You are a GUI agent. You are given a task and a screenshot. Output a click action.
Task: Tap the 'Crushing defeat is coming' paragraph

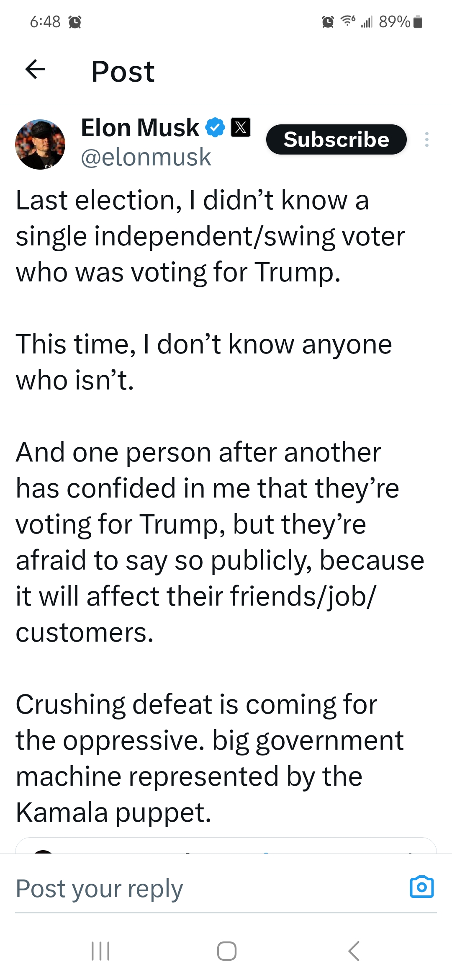click(x=210, y=758)
